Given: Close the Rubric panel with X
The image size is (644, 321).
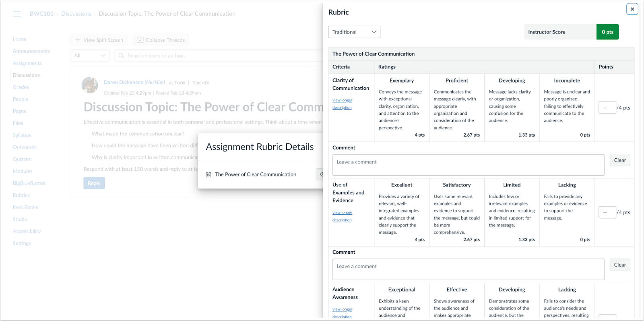Looking at the screenshot, I should click(x=632, y=9).
